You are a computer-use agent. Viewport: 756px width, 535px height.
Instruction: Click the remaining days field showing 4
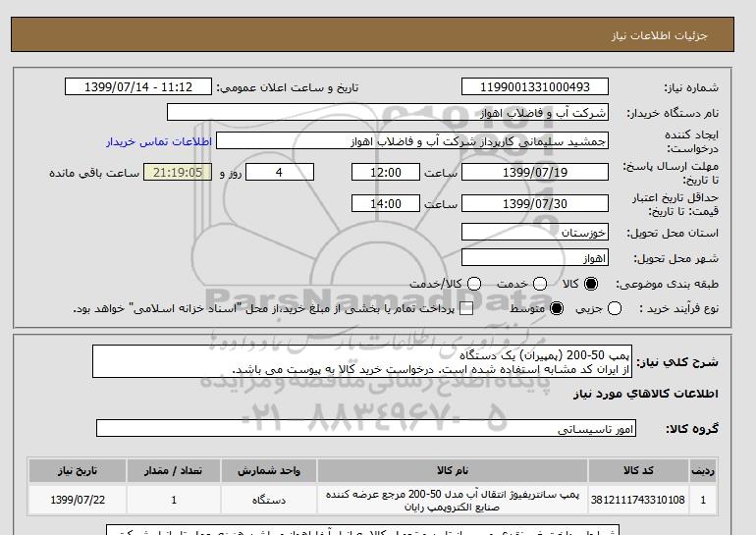(x=280, y=172)
